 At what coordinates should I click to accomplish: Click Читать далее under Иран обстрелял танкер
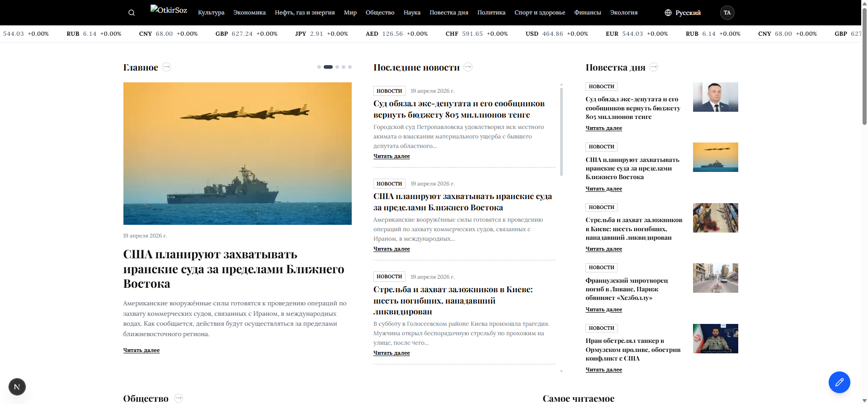[x=604, y=370]
